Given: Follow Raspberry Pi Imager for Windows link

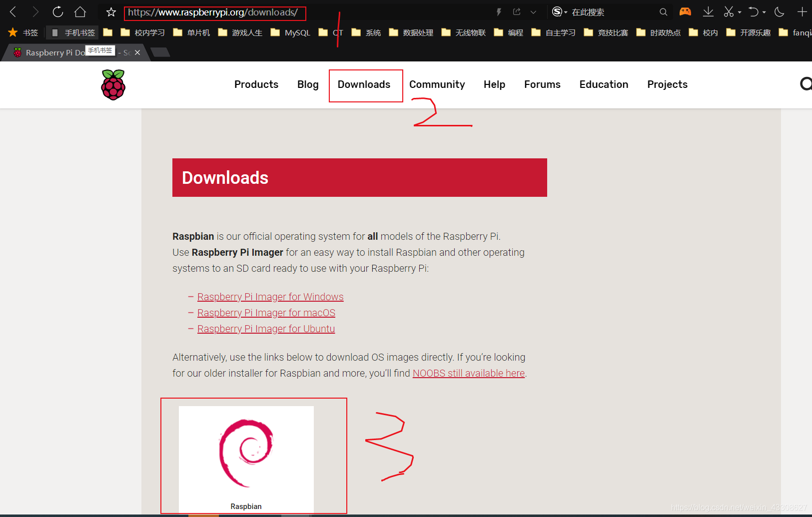Looking at the screenshot, I should (270, 297).
